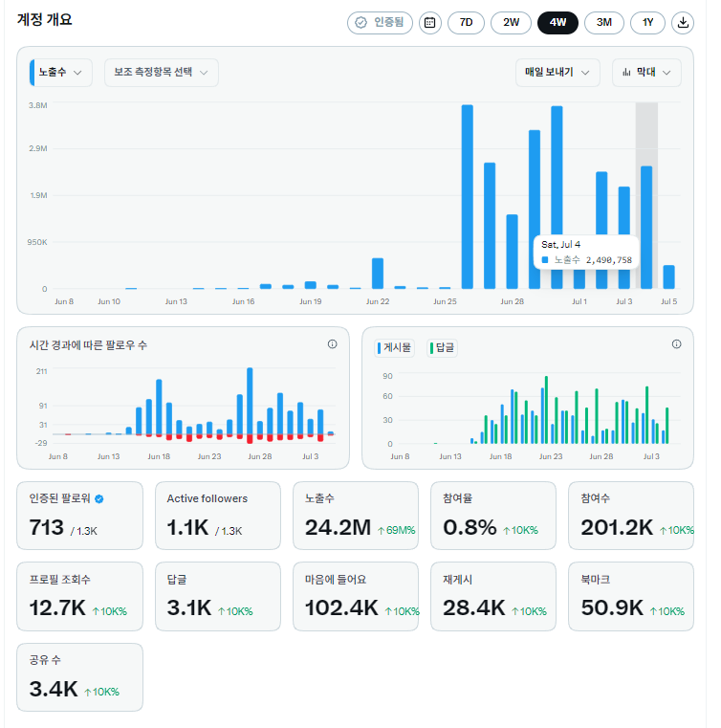This screenshot has width=721, height=728.
Task: Open the 막대 chart type dropdown
Action: click(x=646, y=73)
